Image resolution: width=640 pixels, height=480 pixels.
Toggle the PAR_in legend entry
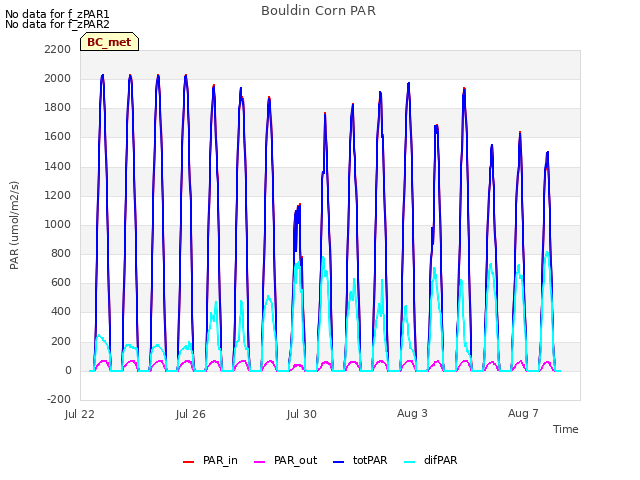click(210, 460)
